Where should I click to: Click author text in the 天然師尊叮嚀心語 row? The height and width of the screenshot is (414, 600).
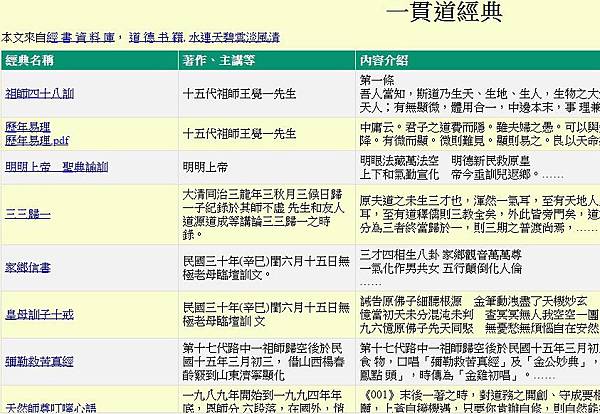(x=263, y=401)
